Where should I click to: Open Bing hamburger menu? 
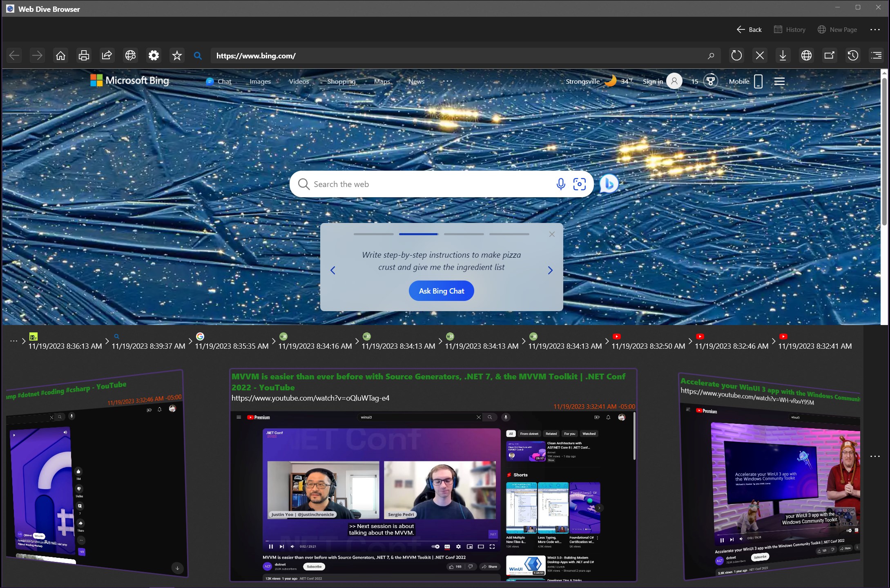[779, 81]
